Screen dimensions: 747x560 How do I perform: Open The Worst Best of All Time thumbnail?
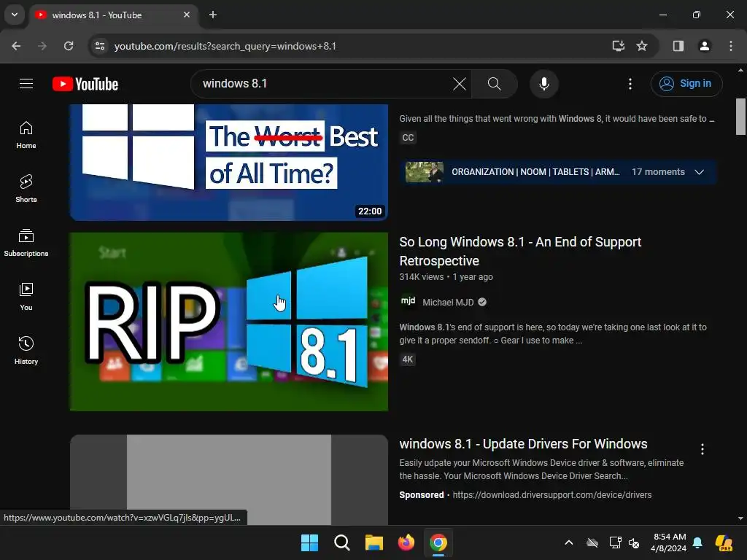click(228, 162)
